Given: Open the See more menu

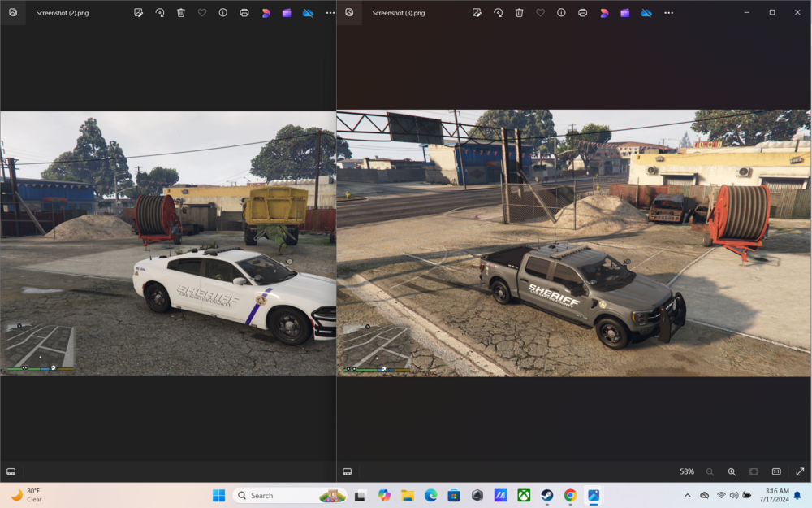Looking at the screenshot, I should coord(668,13).
